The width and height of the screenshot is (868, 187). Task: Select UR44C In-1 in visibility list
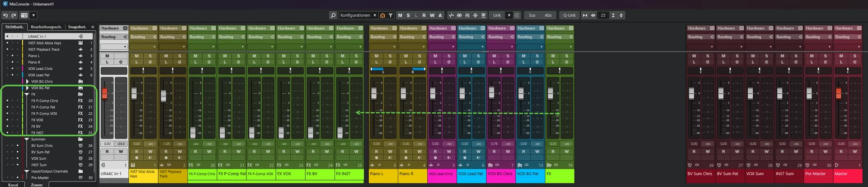pos(49,37)
